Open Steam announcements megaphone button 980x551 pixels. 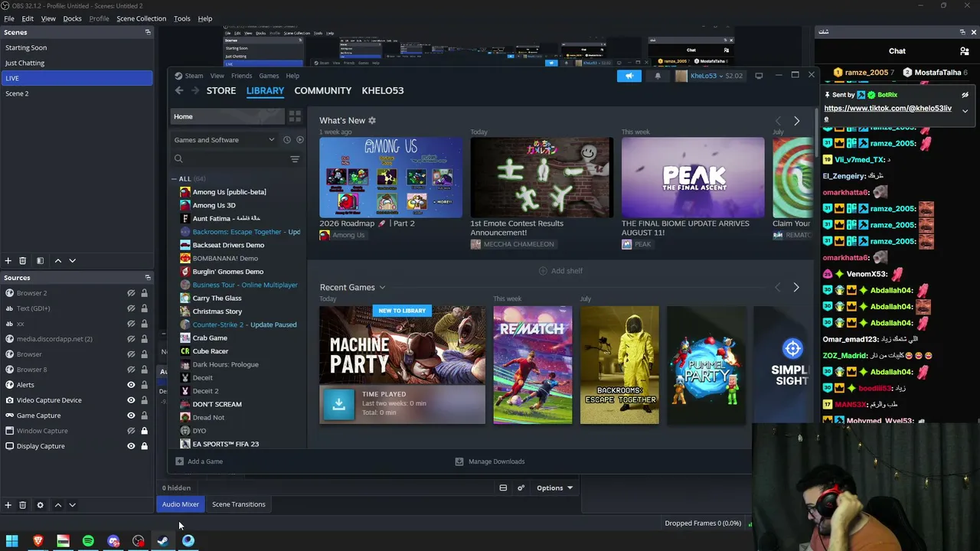[629, 76]
